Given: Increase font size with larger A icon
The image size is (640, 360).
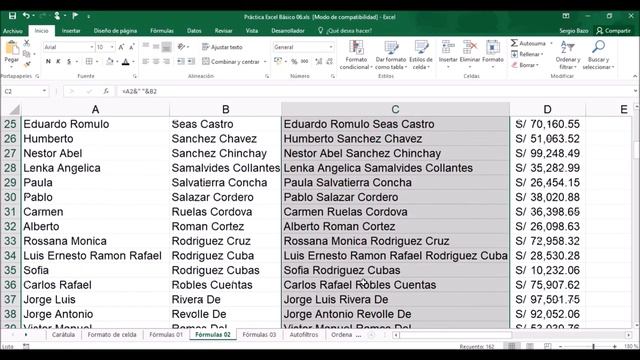Looking at the screenshot, I should (122, 47).
